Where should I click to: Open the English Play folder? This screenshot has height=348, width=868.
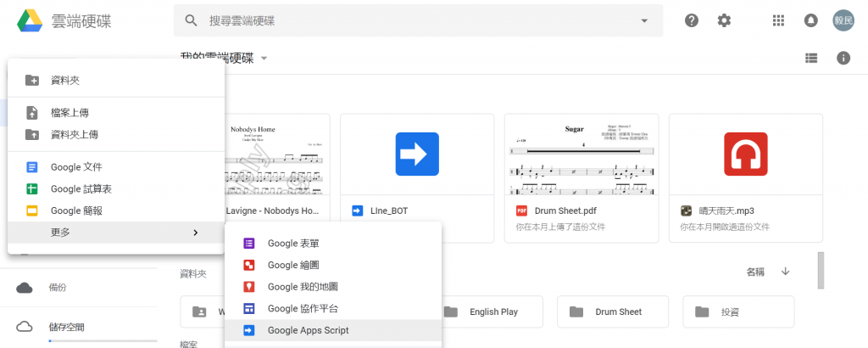pos(487,312)
